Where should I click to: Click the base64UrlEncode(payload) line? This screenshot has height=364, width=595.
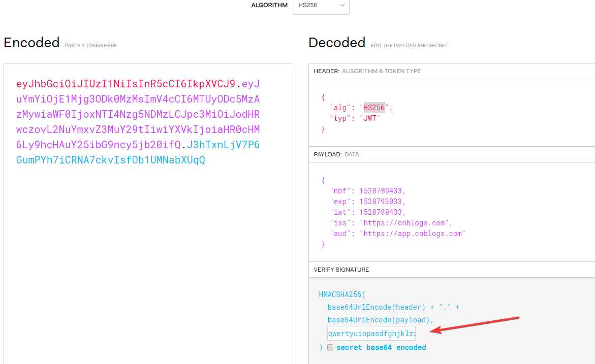pyautogui.click(x=380, y=320)
